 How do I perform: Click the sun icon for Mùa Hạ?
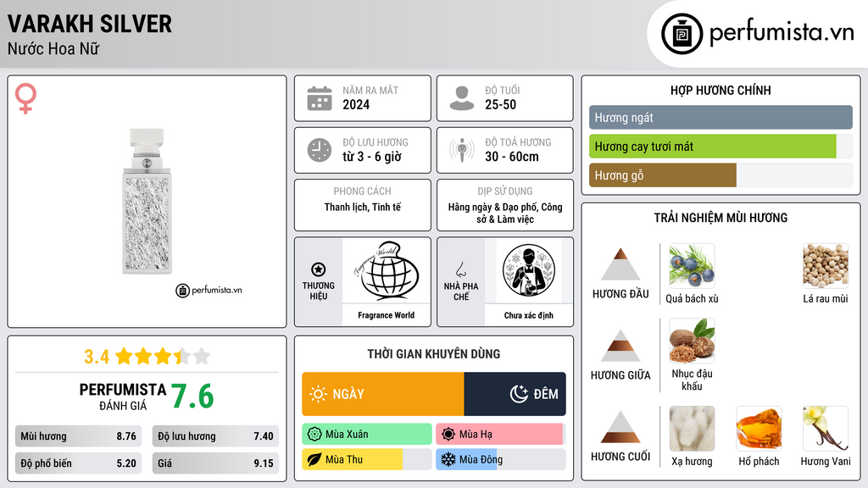click(x=448, y=435)
